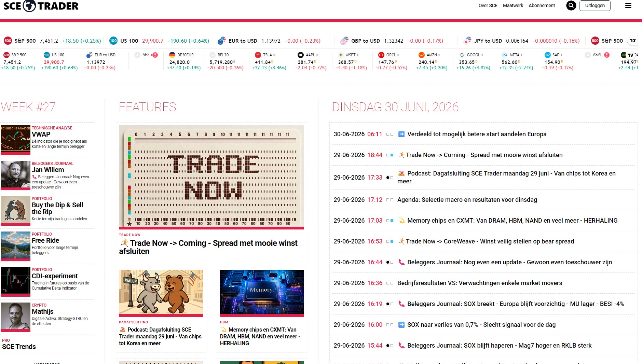Click the status squares next to 16:36 entry

390,283
